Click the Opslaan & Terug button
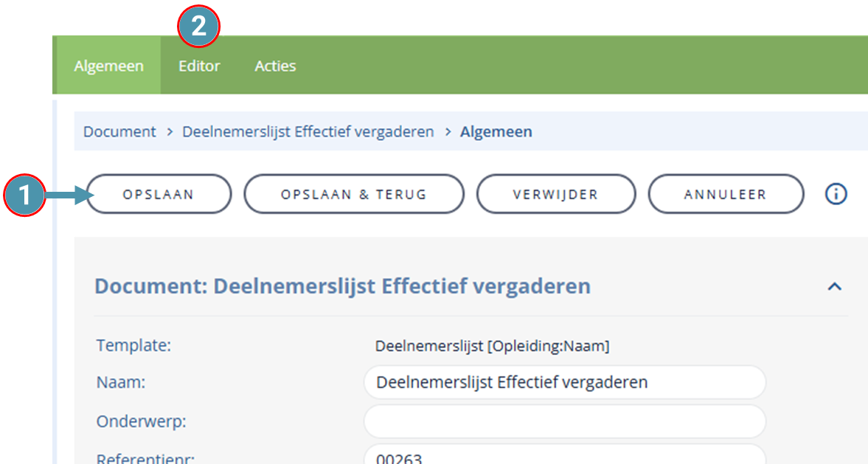 click(x=354, y=194)
